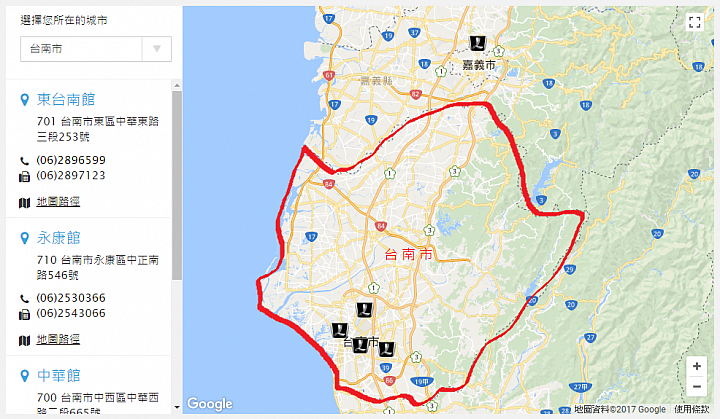Open 地圖路徑 link for 東台南館
Viewport: 720px width, 419px height.
(58, 202)
